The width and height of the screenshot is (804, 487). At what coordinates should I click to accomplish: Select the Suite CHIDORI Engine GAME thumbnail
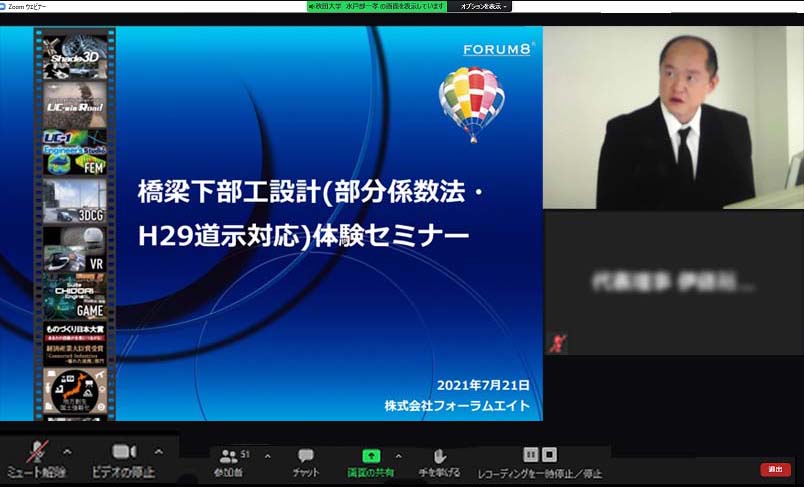click(x=75, y=296)
